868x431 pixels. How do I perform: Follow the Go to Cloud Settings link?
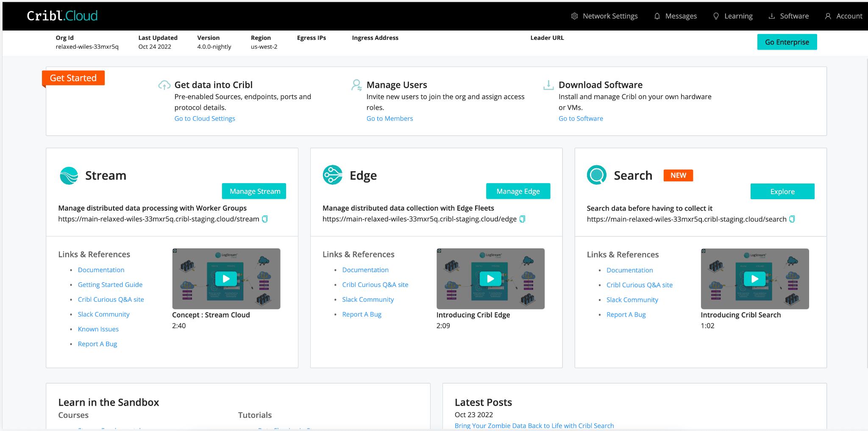[205, 119]
